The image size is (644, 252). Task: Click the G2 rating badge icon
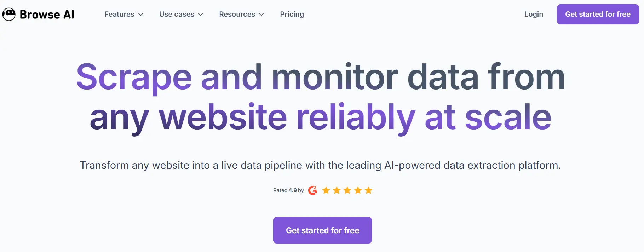pos(313,190)
